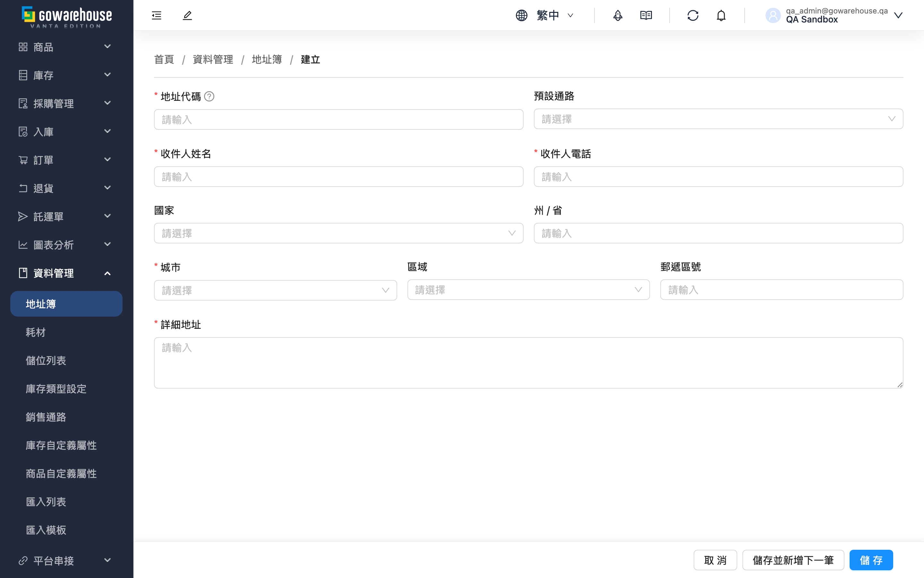Open the rocket release notes icon
The width and height of the screenshot is (924, 578).
pos(618,15)
